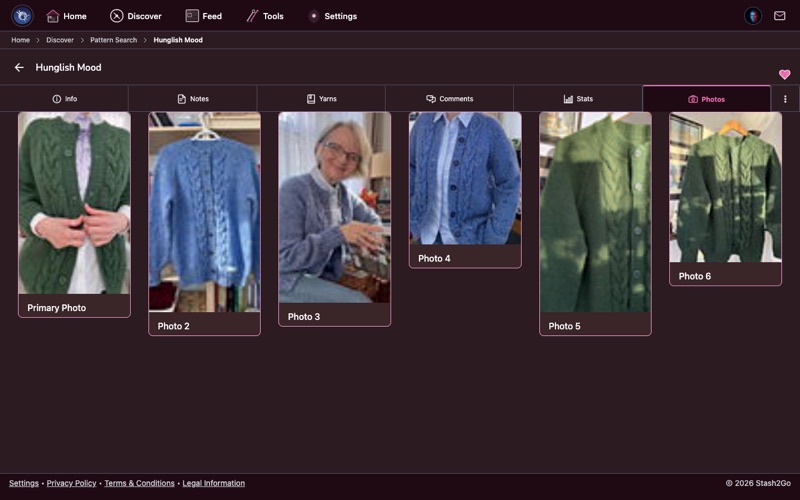Open the Photo 3 thumbnail

click(335, 208)
